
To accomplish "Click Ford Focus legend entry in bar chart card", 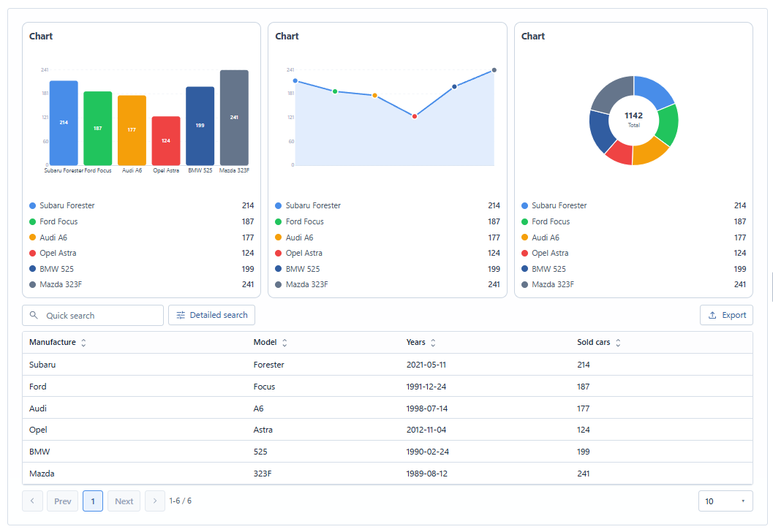I will pos(141,221).
